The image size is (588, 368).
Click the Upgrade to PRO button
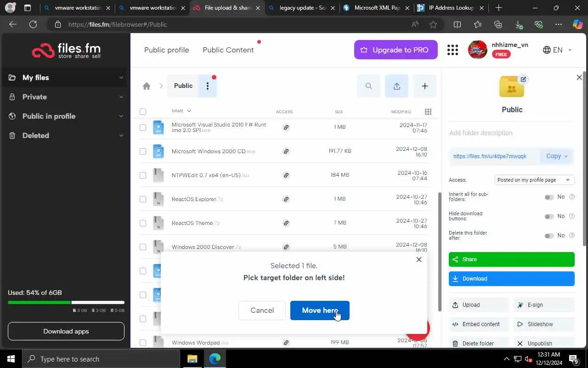click(396, 50)
